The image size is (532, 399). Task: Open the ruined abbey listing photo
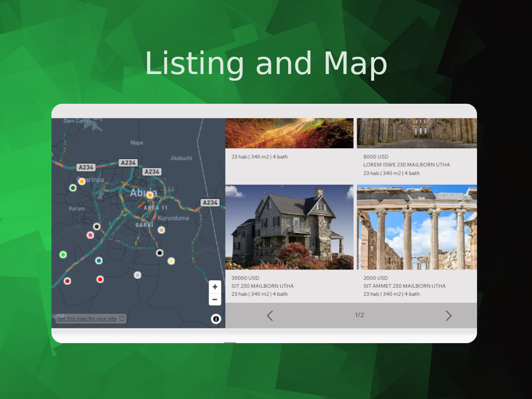[417, 133]
